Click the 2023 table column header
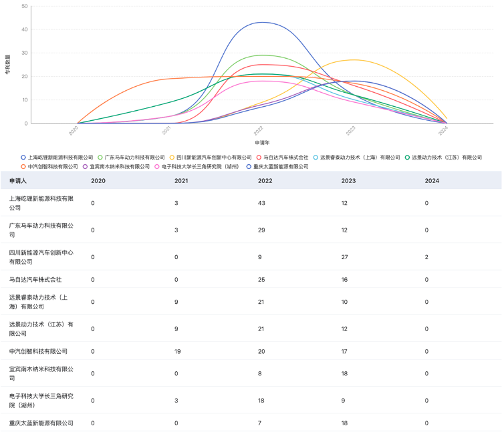 coord(348,181)
